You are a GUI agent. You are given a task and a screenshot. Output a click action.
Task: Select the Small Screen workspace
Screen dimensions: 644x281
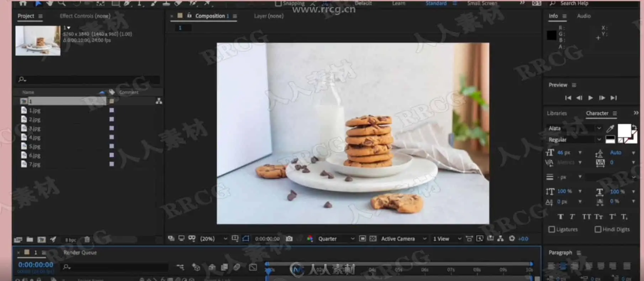click(x=482, y=3)
